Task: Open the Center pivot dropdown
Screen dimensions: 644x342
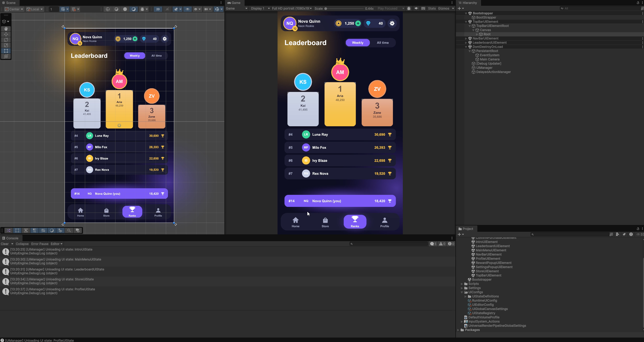Action: [14, 9]
